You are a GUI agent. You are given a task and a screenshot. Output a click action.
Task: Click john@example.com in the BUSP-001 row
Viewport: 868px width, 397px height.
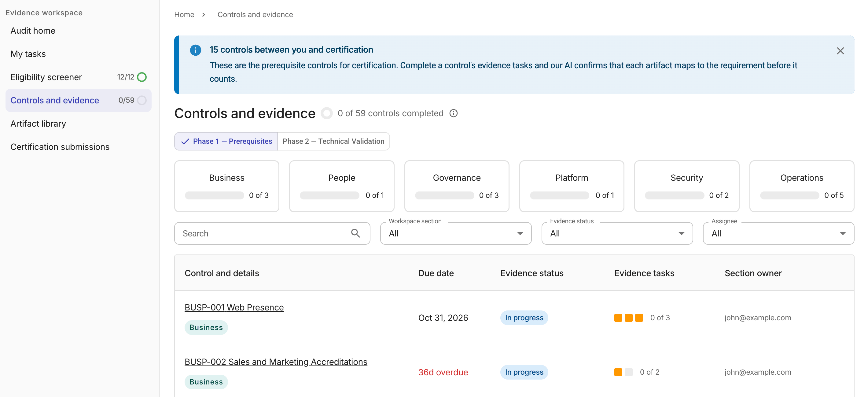758,318
